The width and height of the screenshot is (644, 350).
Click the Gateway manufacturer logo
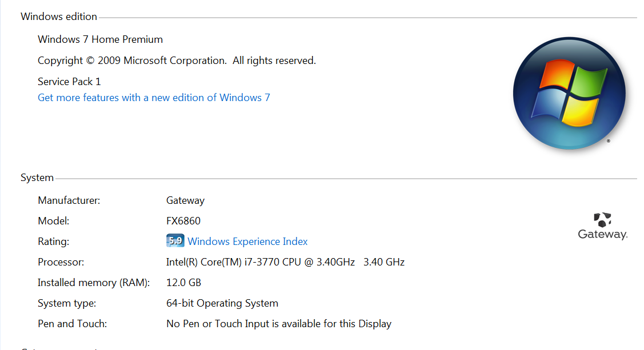(602, 226)
